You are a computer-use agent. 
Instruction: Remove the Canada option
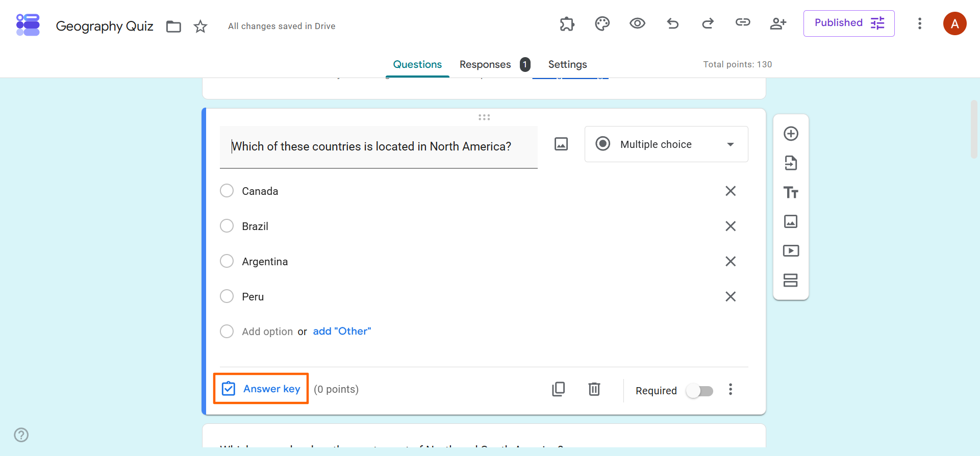coord(731,191)
